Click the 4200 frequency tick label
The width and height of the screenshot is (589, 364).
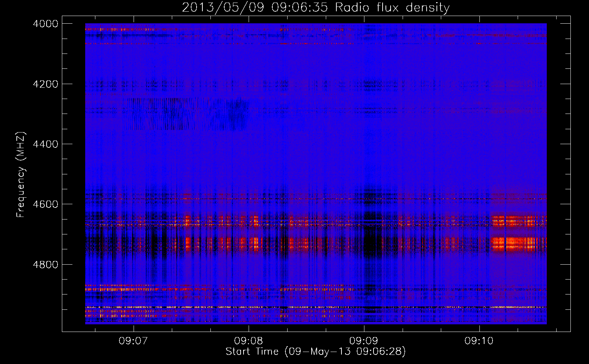(46, 84)
